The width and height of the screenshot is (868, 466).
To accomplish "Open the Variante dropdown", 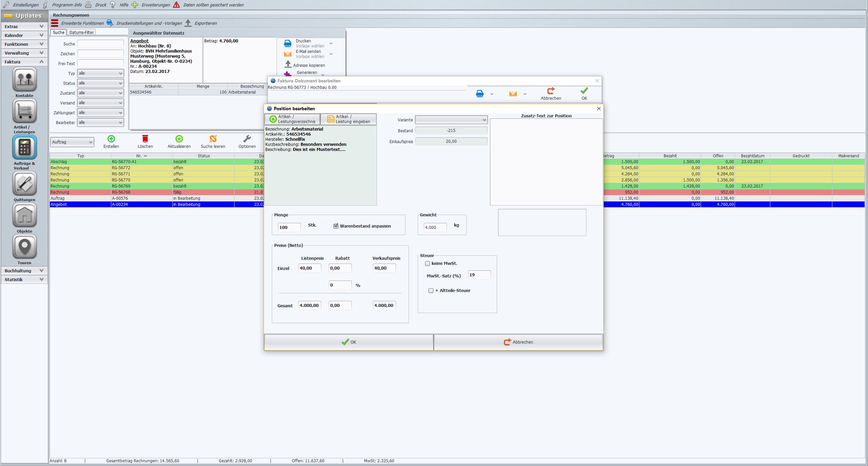I will 451,120.
